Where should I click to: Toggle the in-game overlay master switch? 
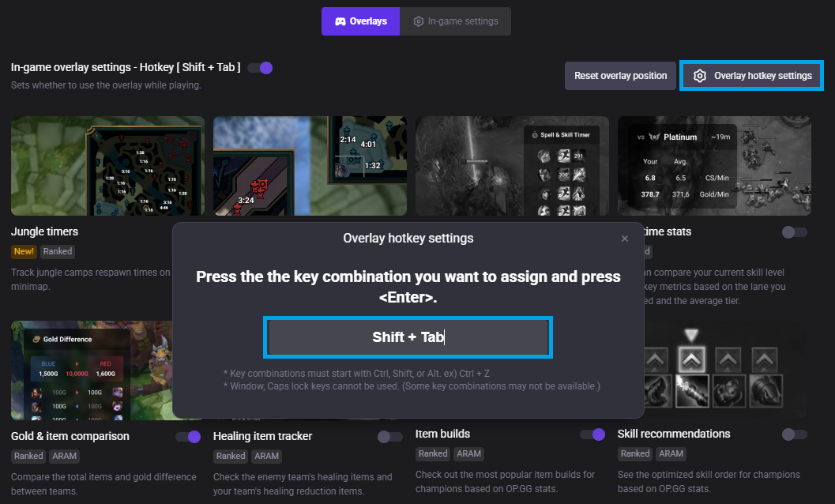coord(260,68)
